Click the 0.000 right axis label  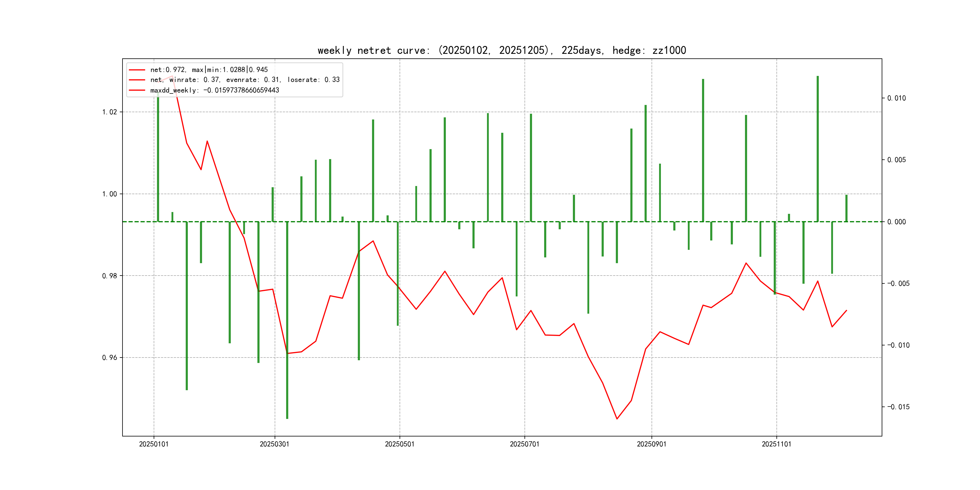(896, 222)
